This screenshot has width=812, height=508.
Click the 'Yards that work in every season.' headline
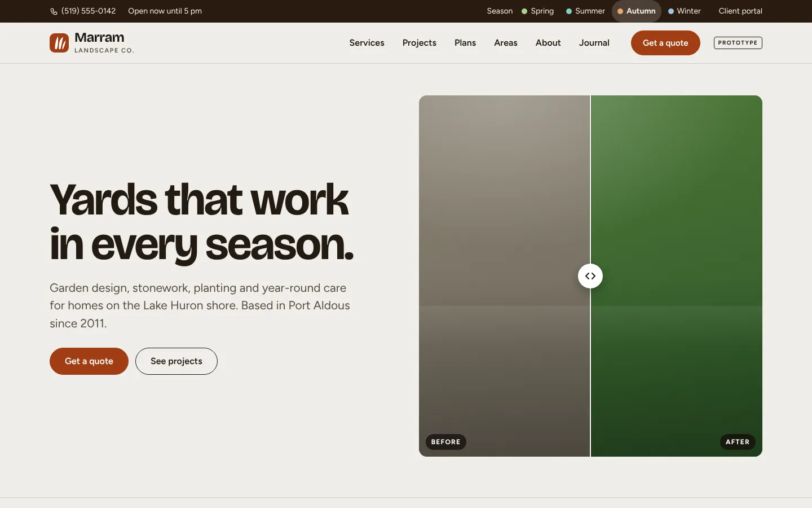click(202, 222)
